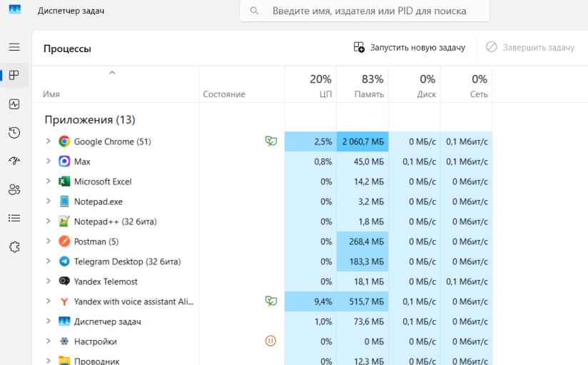This screenshot has height=365, width=588.
Task: Click the Google Chrome app icon
Action: pos(64,141)
